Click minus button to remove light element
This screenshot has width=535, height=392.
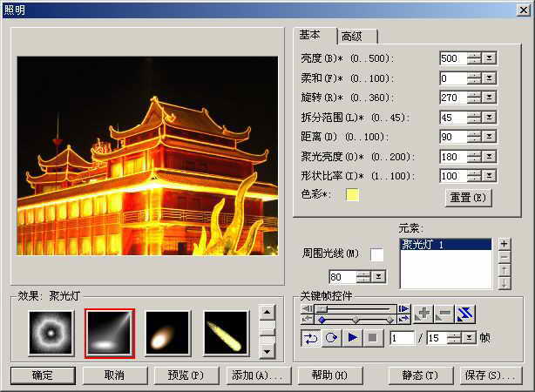point(504,257)
